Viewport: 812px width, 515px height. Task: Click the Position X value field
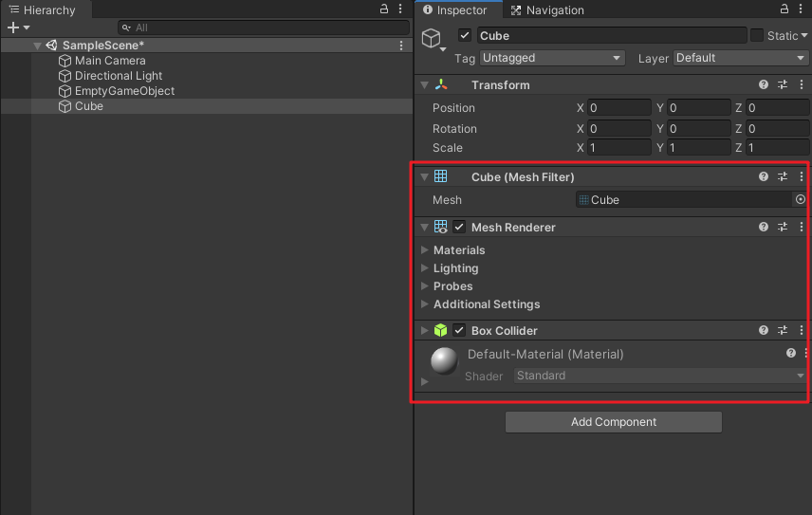[x=618, y=108]
